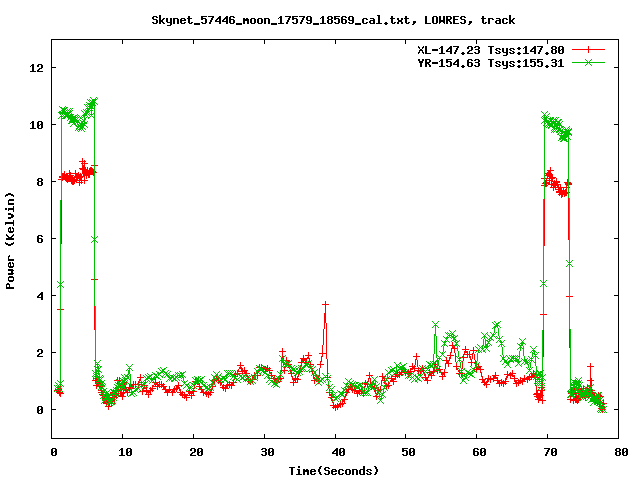640x480 pixels.
Task: Click the x-axis tick label 70
Action: (x=550, y=452)
